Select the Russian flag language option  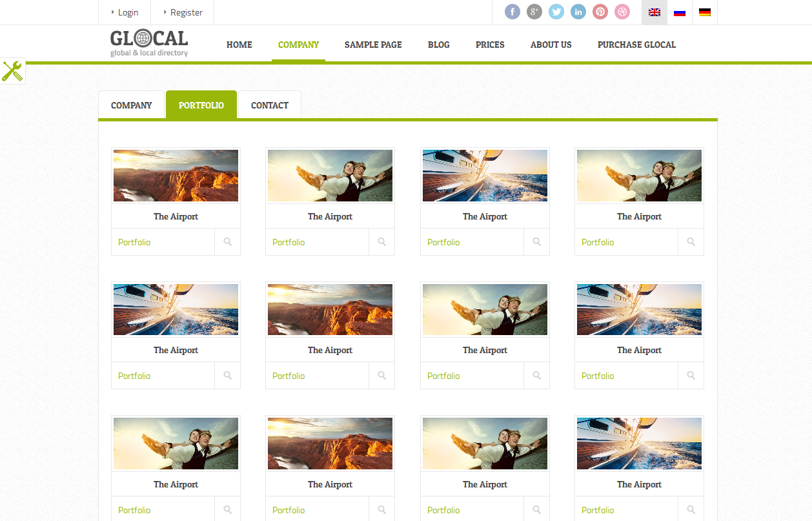(679, 12)
